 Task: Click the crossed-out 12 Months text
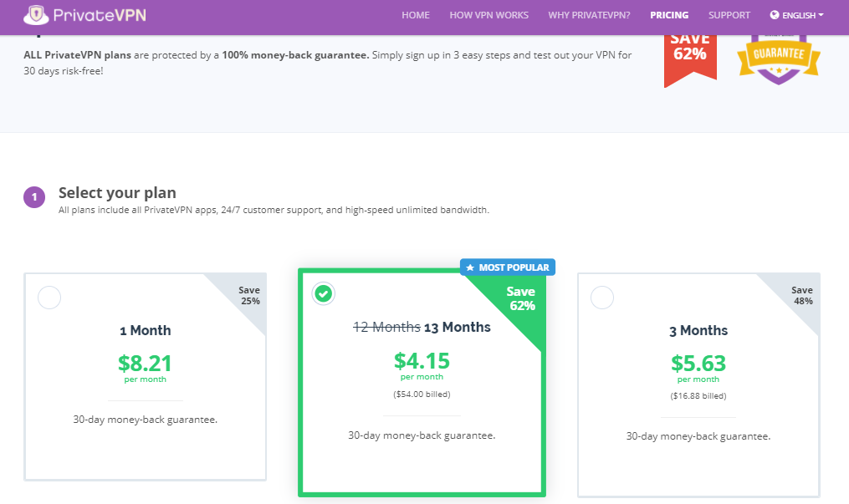(x=386, y=327)
